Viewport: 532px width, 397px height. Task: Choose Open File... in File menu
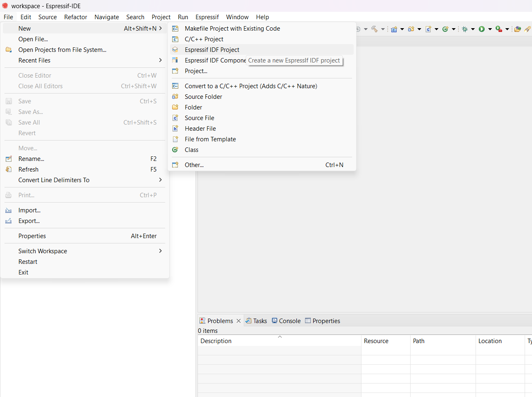[85, 39]
